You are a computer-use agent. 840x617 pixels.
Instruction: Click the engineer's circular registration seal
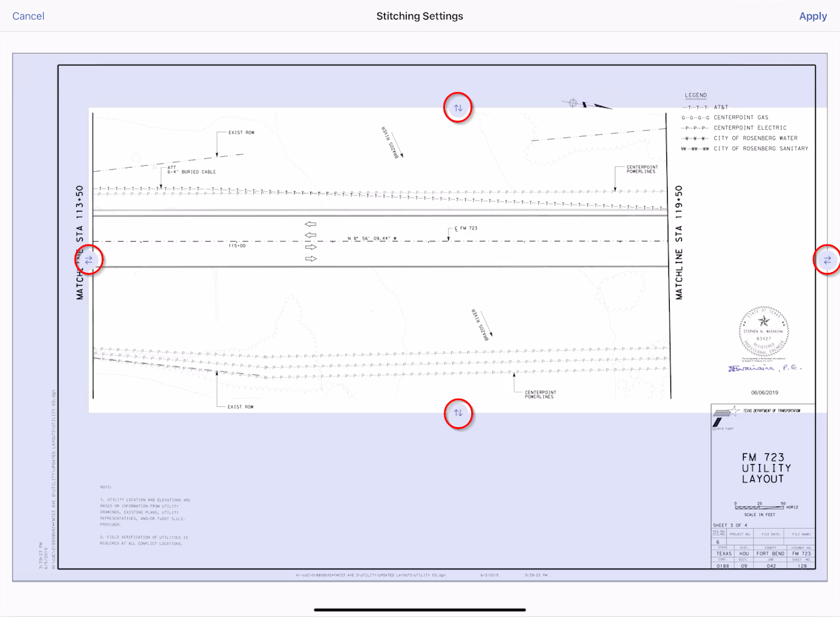[763, 331]
